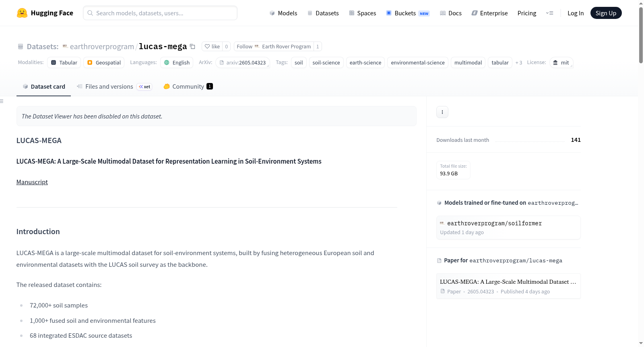The image size is (644, 347).
Task: Focus the search models input field
Action: pyautogui.click(x=160, y=13)
